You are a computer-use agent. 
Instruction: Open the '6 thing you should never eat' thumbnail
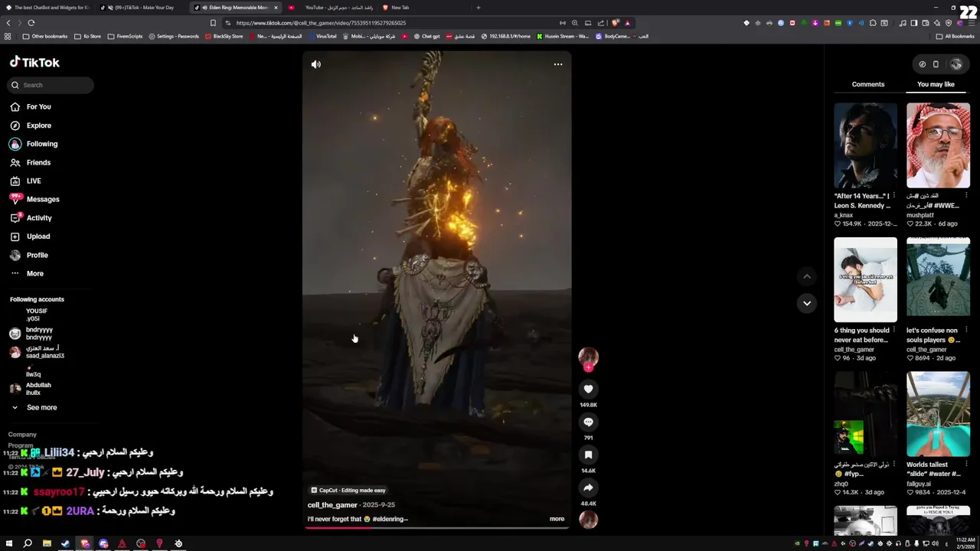click(865, 280)
